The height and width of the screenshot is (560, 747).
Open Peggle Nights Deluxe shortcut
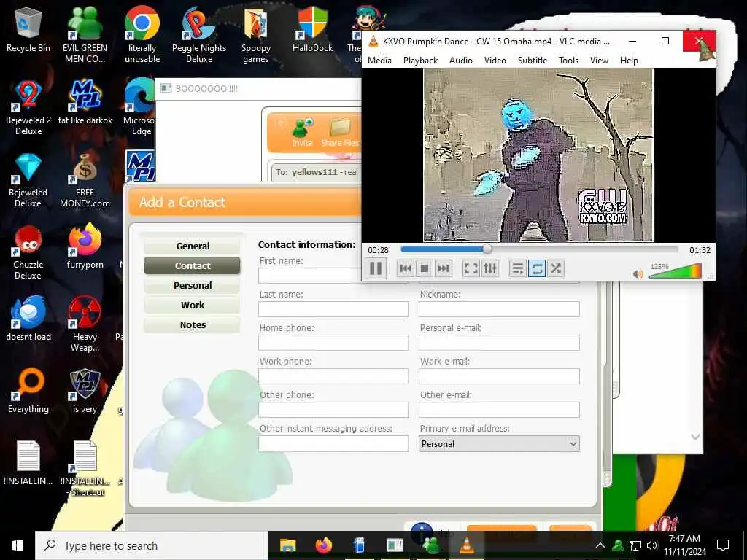[199, 34]
